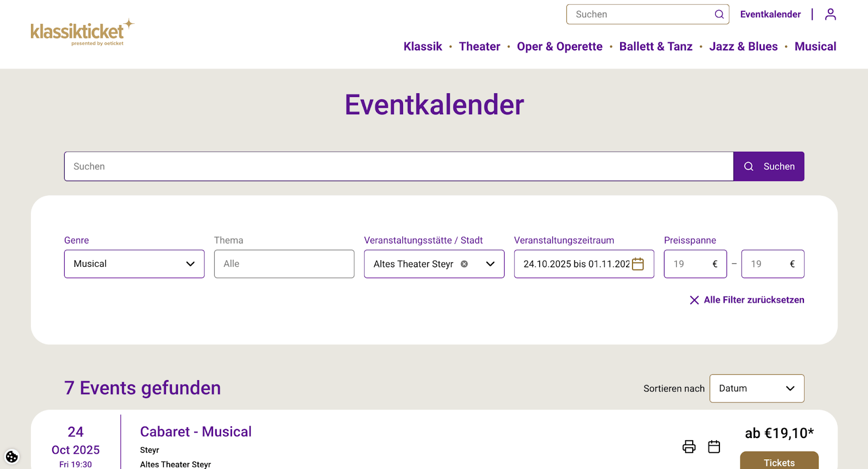
Task: Select Jazz & Blues in navigation
Action: (743, 47)
